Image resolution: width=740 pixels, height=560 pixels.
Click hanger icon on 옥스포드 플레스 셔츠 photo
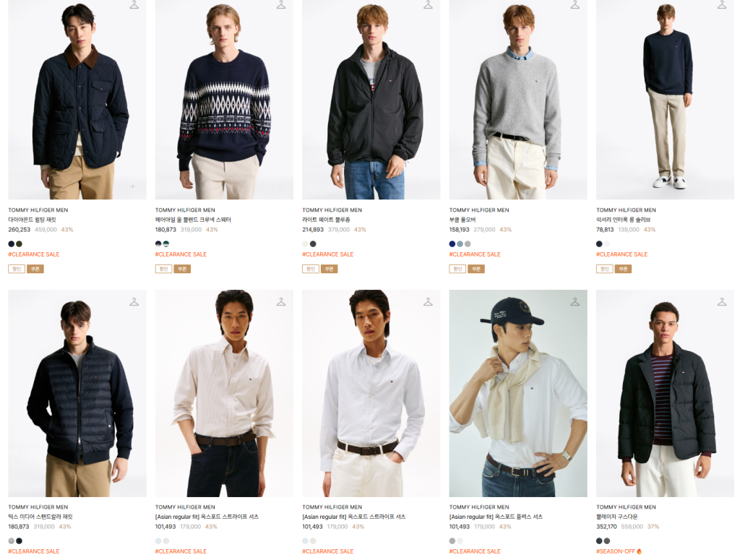coord(575,301)
